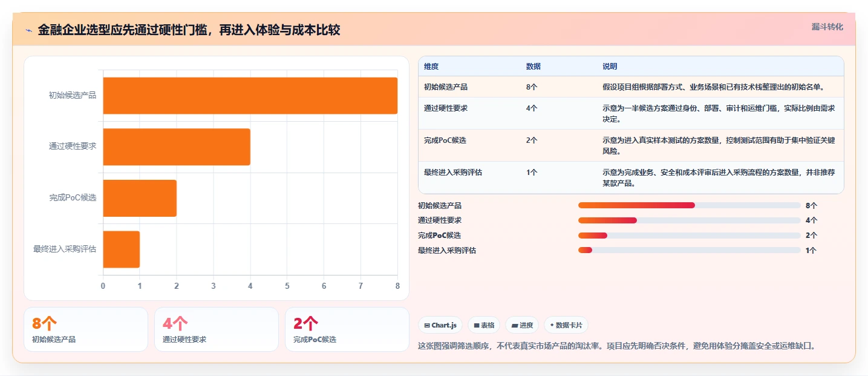Click the 1个 value beside the progress list
Image resolution: width=868 pixels, height=376 pixels.
811,250
